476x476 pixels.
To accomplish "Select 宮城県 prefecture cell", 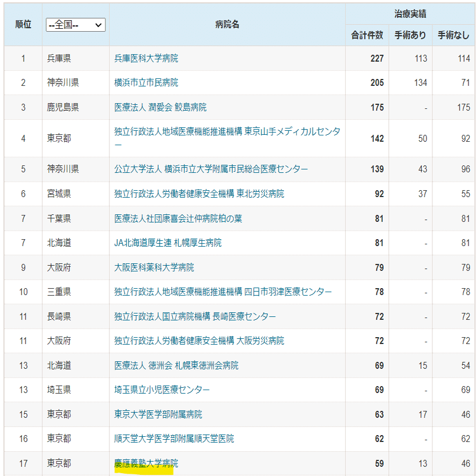I will (x=75, y=194).
